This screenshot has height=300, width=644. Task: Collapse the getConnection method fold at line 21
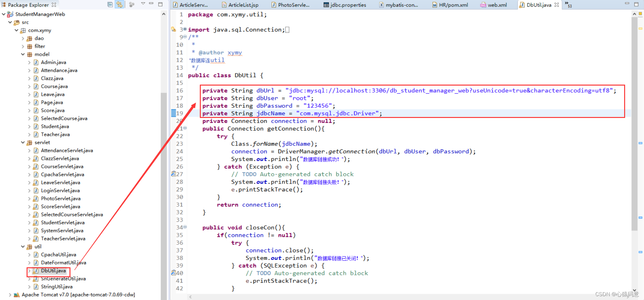[185, 128]
